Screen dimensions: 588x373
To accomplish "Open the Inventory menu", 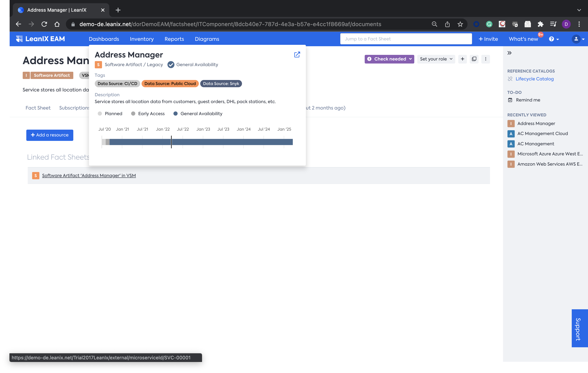I will [x=142, y=39].
